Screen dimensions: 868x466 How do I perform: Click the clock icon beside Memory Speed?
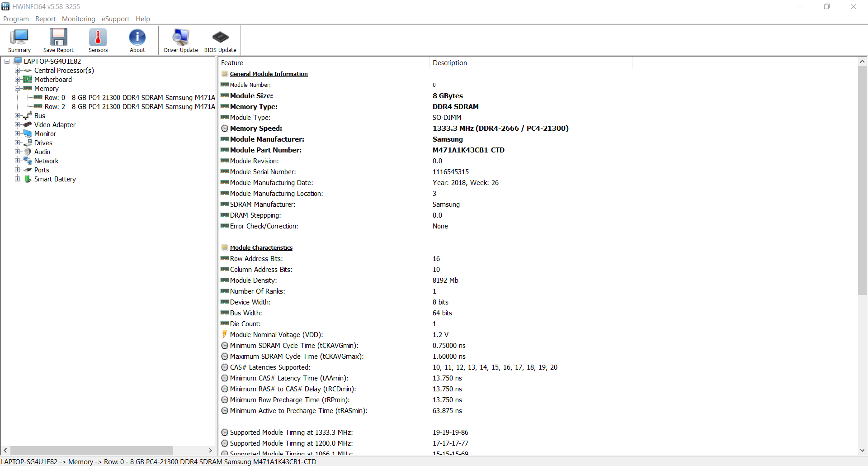pos(225,128)
